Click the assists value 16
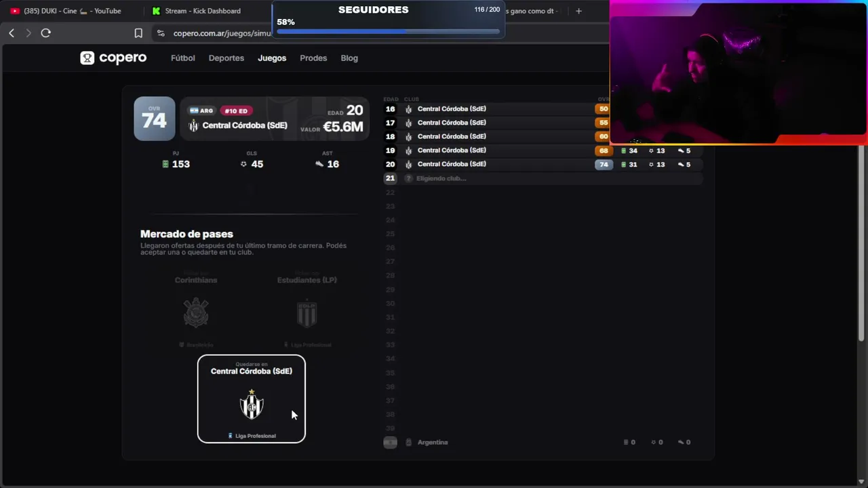Screen dimensions: 868x488 333,164
